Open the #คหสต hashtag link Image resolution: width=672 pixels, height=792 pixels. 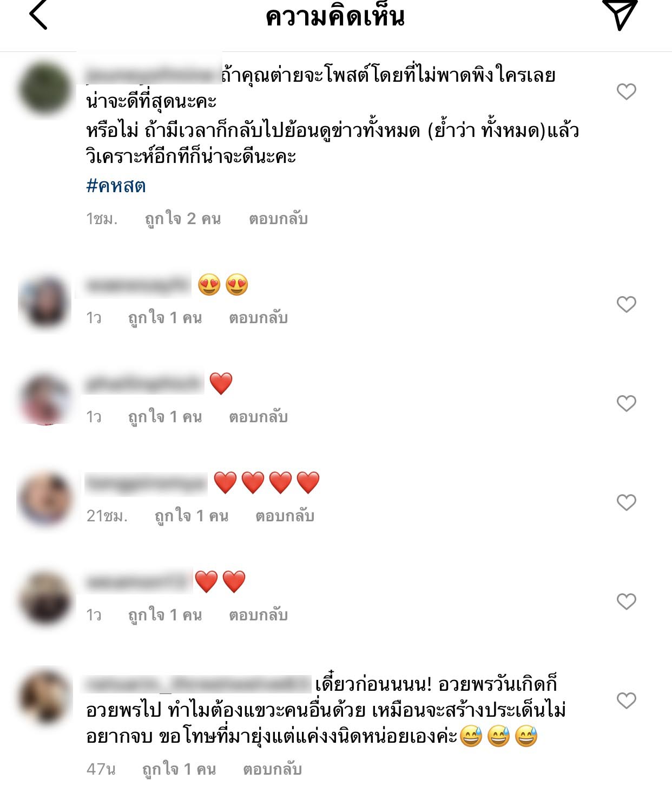tap(116, 186)
